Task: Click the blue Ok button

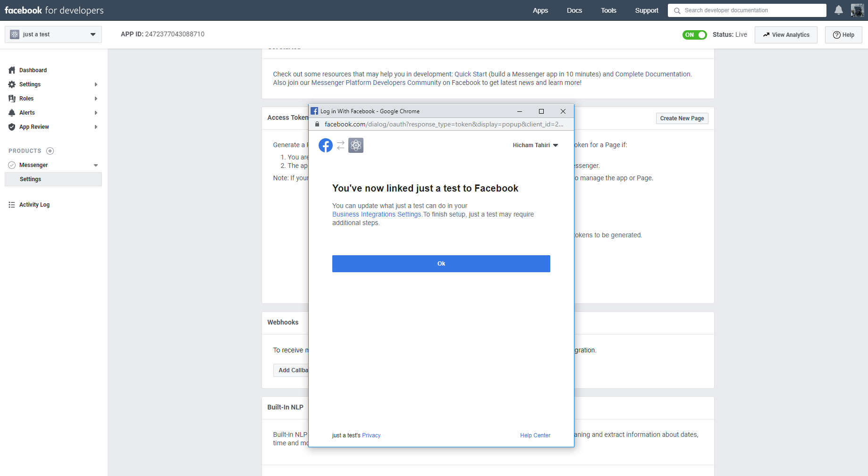Action: pos(441,264)
